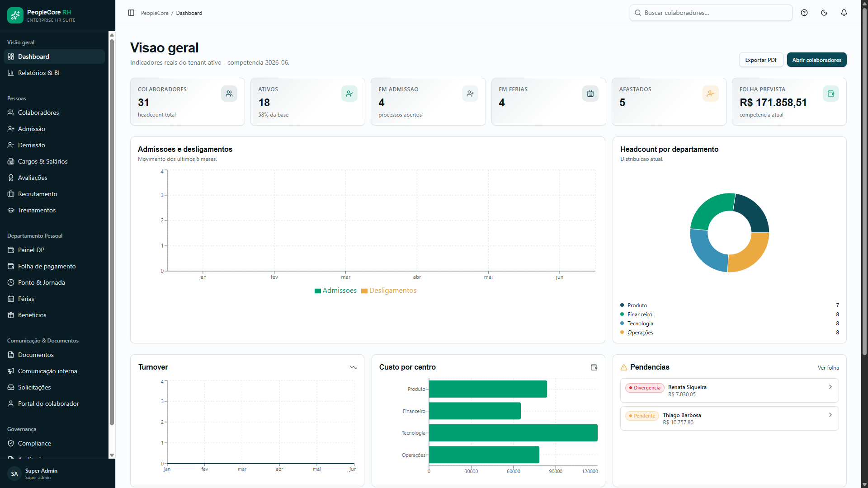Click the Financeiro legend row
868x488 pixels.
click(x=729, y=314)
